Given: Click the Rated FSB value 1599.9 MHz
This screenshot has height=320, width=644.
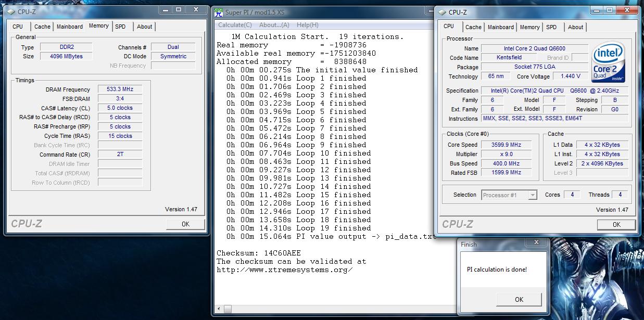Looking at the screenshot, I should (507, 173).
